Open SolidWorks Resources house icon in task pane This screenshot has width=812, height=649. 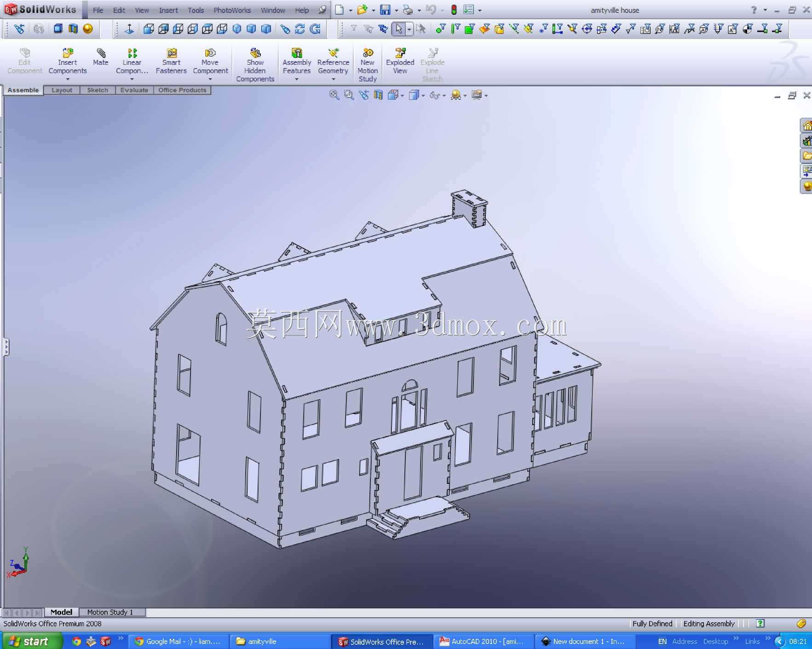(x=807, y=126)
